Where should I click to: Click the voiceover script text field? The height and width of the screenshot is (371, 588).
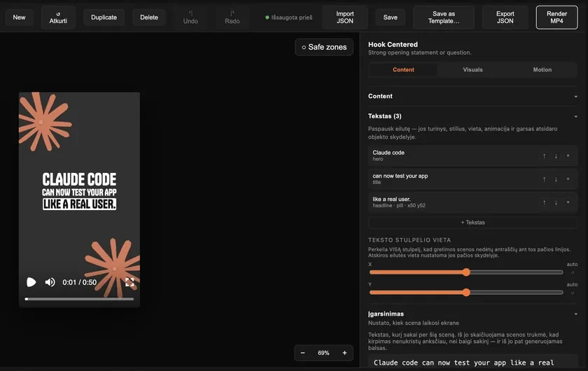point(473,363)
